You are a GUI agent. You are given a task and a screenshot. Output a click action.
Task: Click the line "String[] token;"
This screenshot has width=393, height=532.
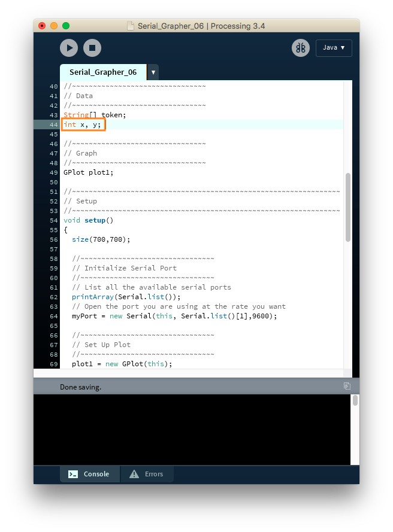(95, 115)
